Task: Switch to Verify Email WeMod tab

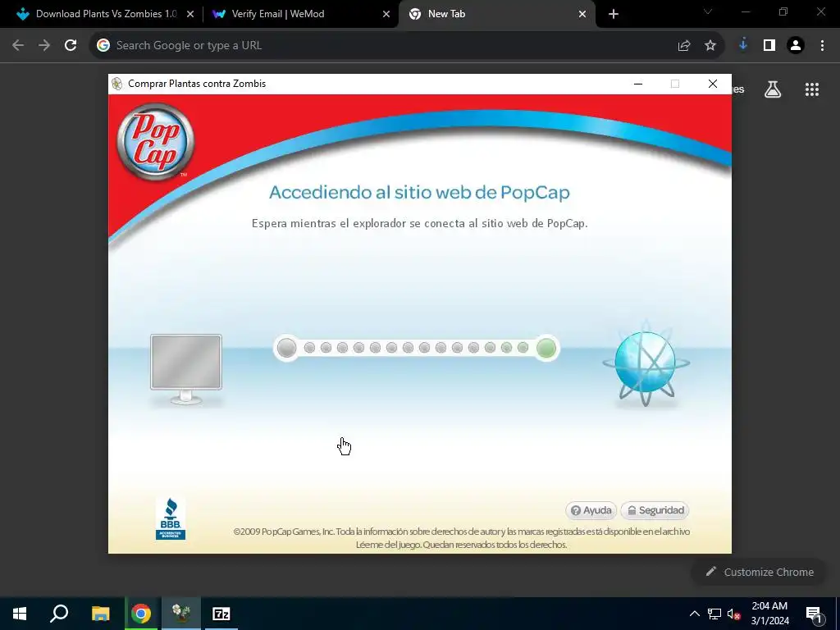Action: coord(299,14)
